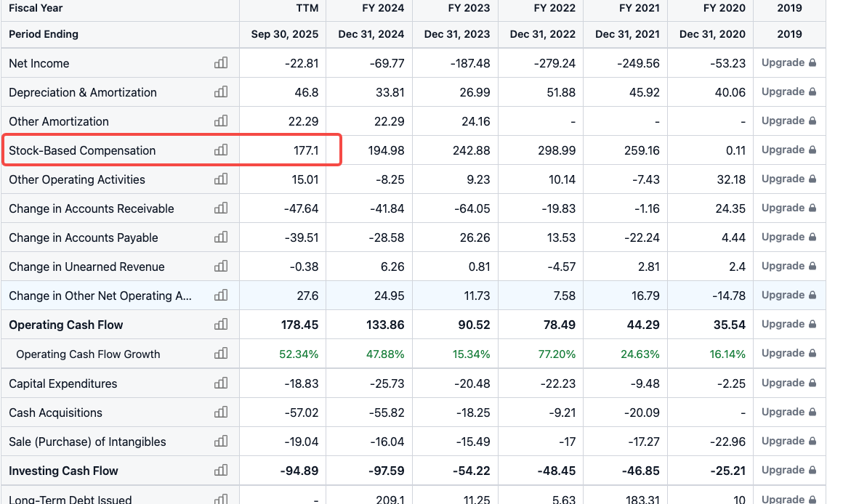Click chart icon for Net Income row
This screenshot has height=504, width=859.
(221, 63)
